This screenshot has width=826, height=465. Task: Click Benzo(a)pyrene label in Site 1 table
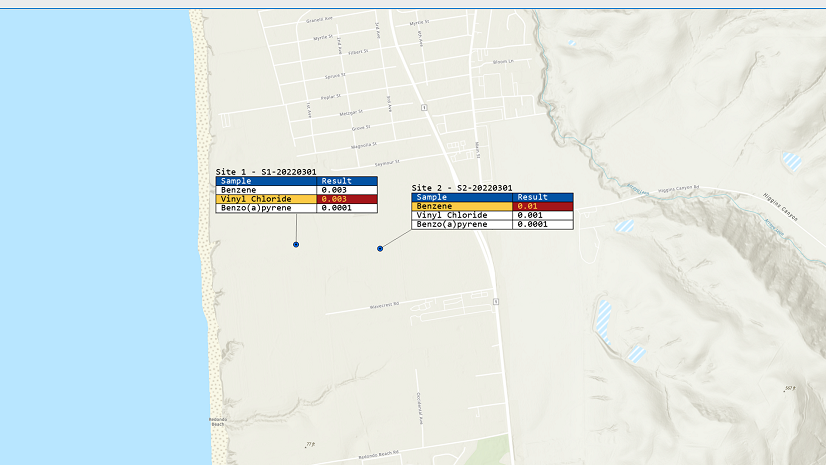pyautogui.click(x=266, y=208)
